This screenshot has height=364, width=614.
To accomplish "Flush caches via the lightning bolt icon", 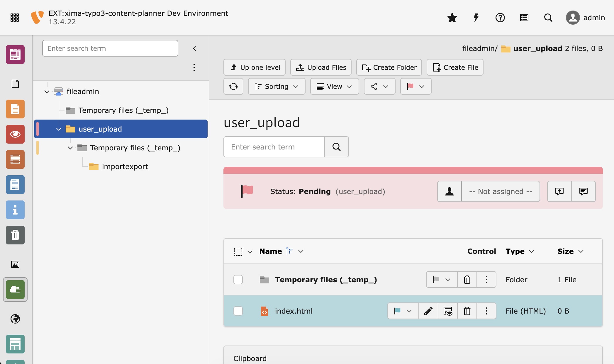I will tap(476, 18).
